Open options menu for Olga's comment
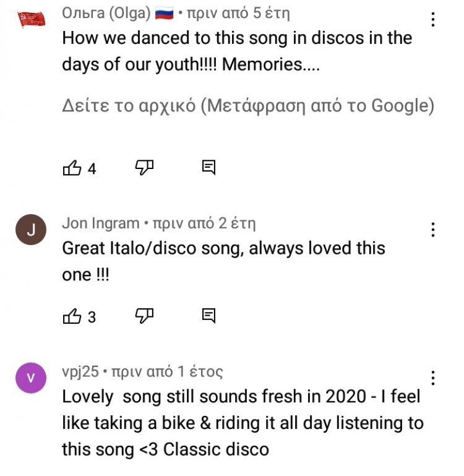 (433, 19)
